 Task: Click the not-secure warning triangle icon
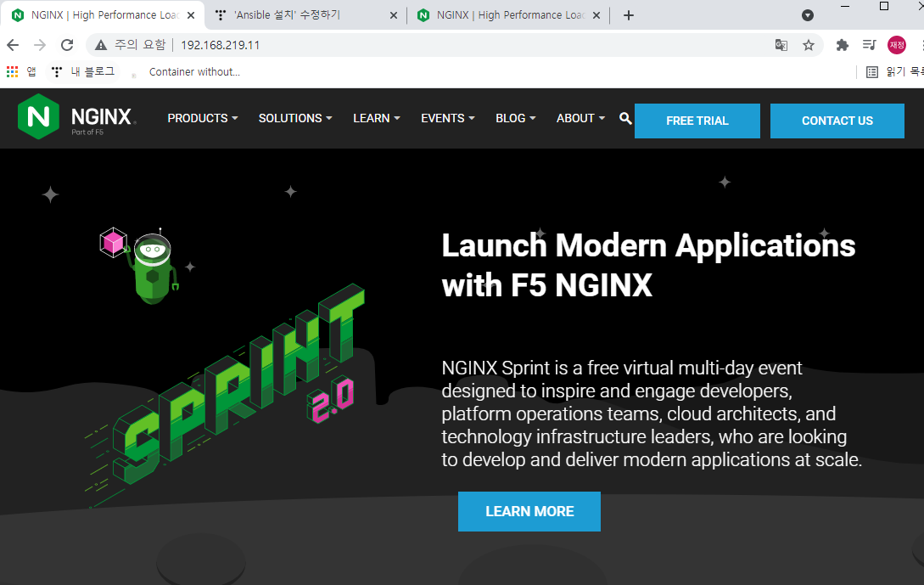[x=101, y=45]
